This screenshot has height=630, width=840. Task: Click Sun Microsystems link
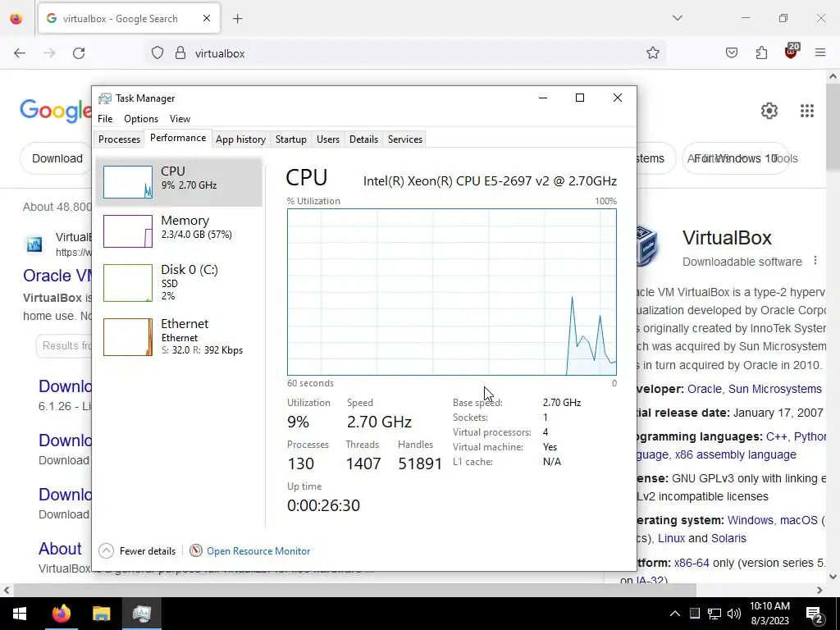coord(774,390)
